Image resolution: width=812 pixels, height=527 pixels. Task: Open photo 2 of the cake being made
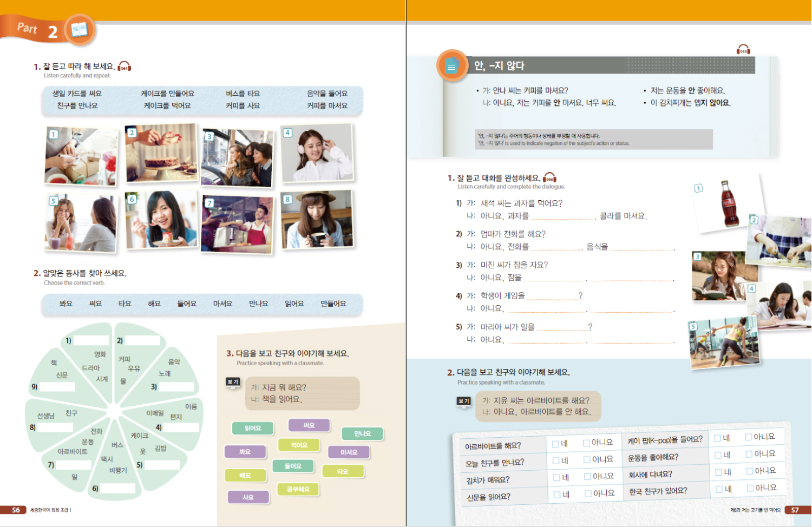pos(161,153)
